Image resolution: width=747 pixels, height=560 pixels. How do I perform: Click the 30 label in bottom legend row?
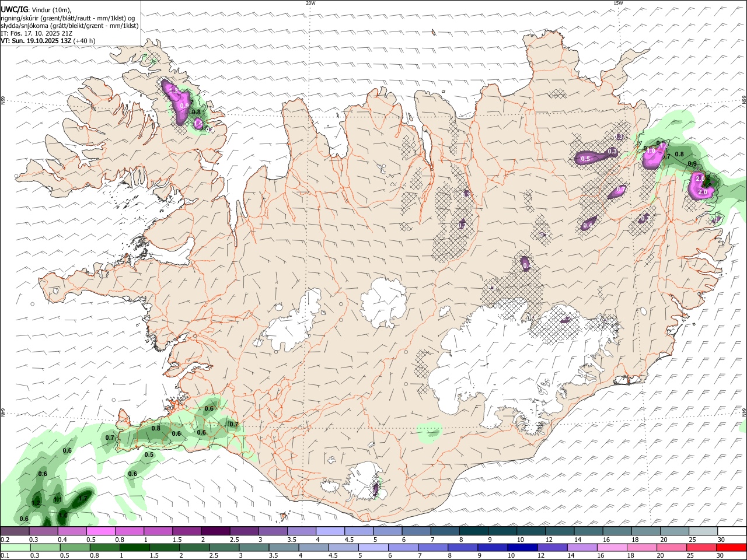[x=721, y=556]
